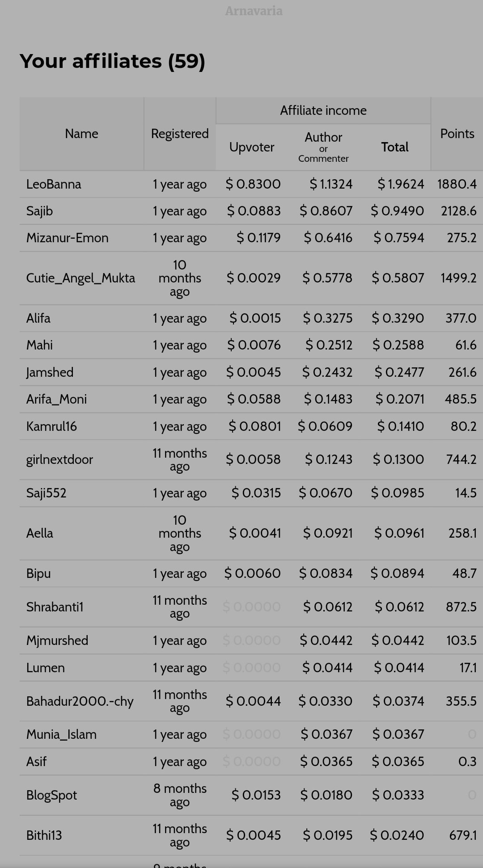
Task: Click LeoBanna's total income $1.9624
Action: 401,184
